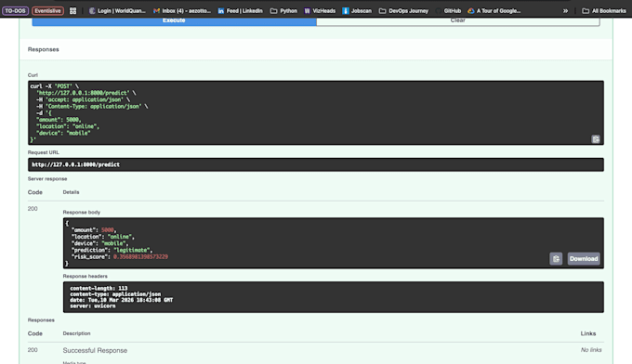
Task: Show hidden bookmarks with the chevron
Action: point(565,11)
